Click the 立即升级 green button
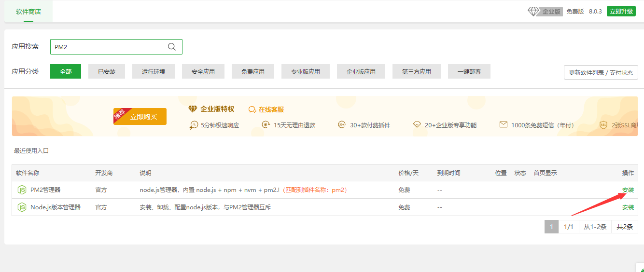The width and height of the screenshot is (644, 272). [x=621, y=12]
